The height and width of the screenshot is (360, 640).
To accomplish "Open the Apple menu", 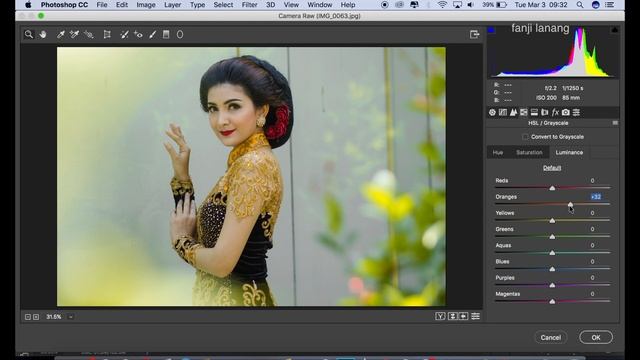I will tap(28, 5).
